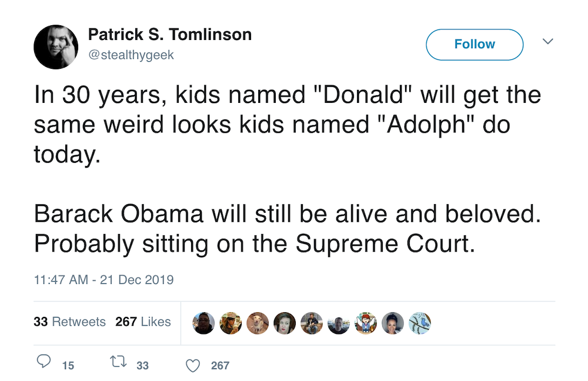The image size is (588, 381).
Task: Click the like count 267 beside heart
Action: 220,366
